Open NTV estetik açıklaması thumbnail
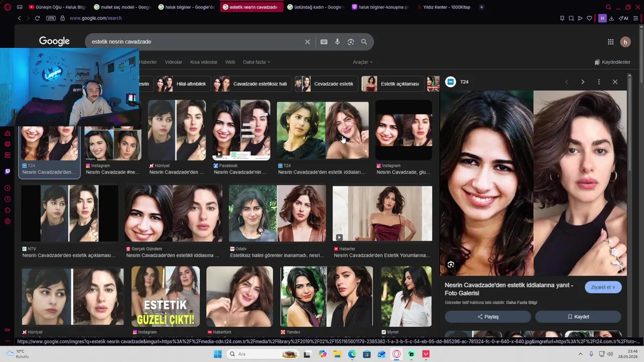 click(69, 214)
